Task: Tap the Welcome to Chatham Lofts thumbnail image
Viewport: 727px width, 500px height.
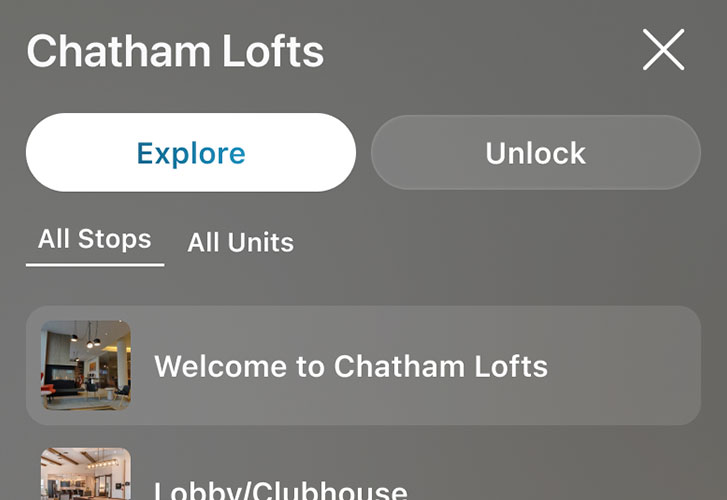Action: [x=86, y=365]
